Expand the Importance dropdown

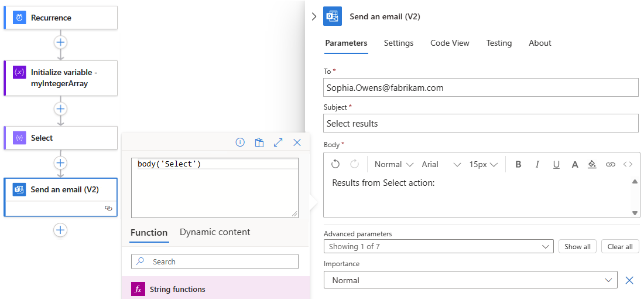click(470, 280)
